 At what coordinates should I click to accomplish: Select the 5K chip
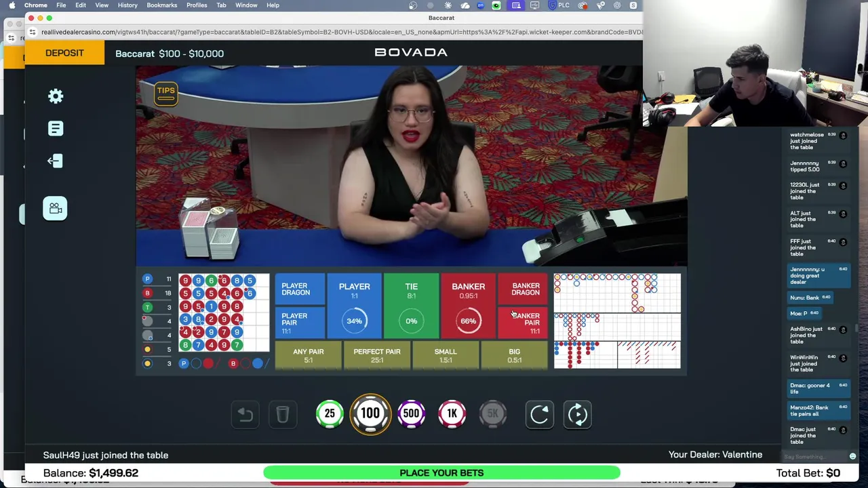point(493,413)
